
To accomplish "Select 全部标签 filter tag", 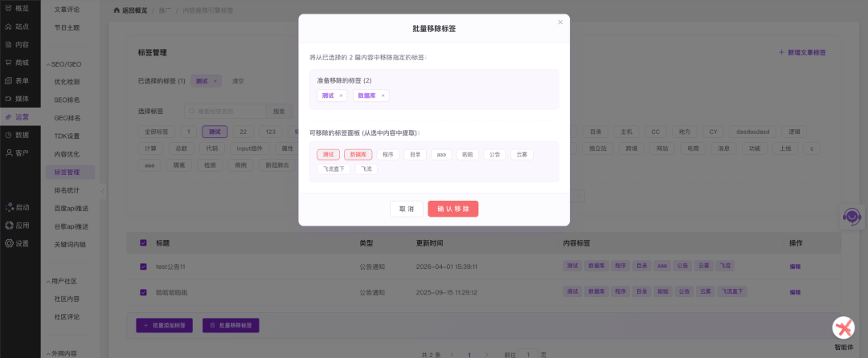I will 157,132.
